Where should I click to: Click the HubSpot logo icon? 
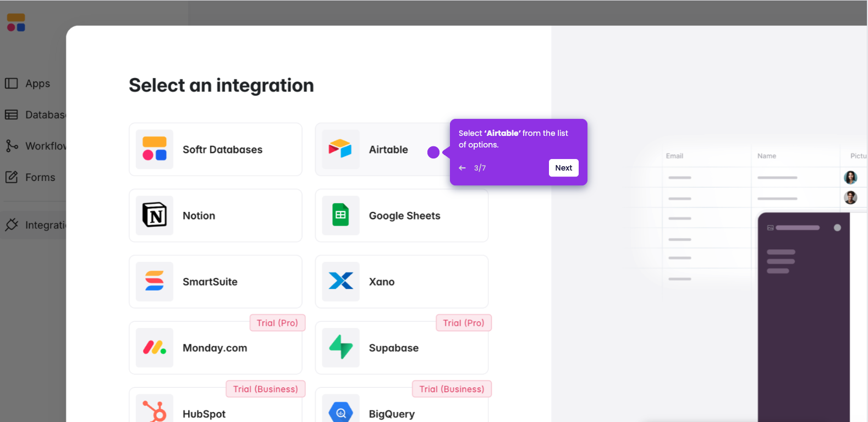[x=155, y=411]
